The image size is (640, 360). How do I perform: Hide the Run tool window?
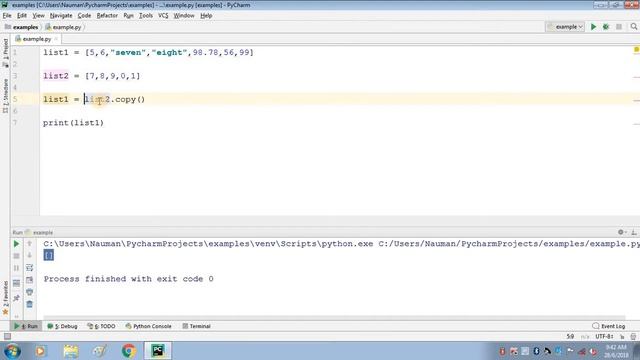coord(634,232)
